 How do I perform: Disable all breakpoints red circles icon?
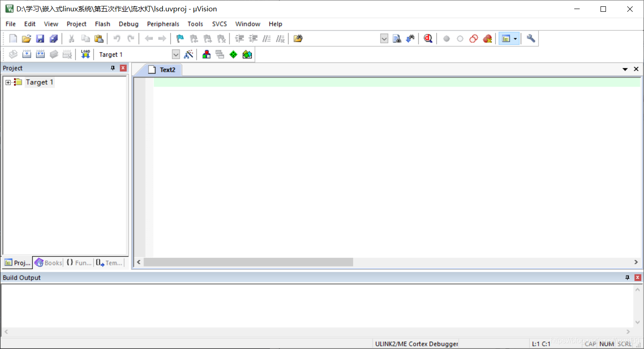pyautogui.click(x=474, y=39)
